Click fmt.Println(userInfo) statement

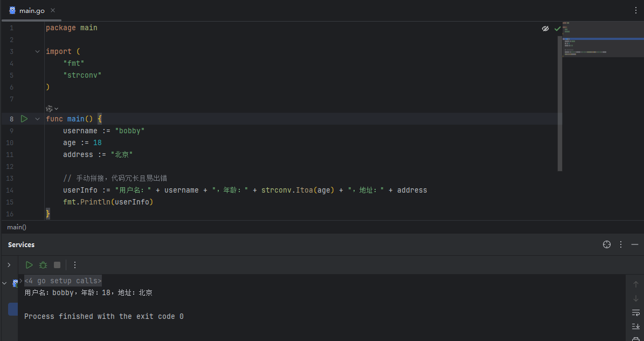108,202
